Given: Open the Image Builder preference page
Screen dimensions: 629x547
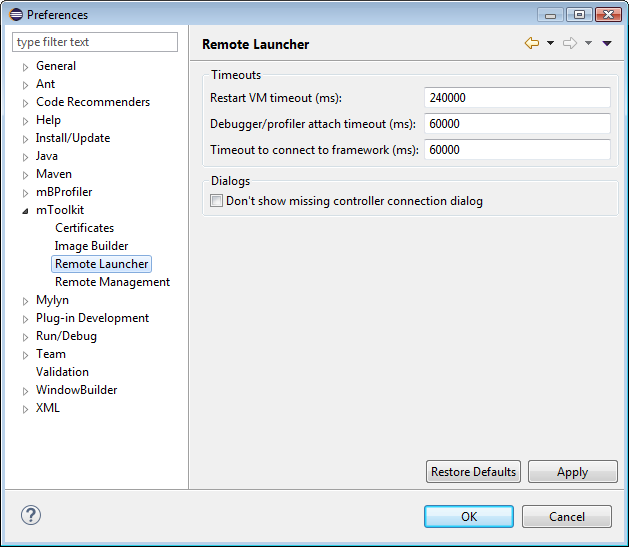Looking at the screenshot, I should click(91, 246).
